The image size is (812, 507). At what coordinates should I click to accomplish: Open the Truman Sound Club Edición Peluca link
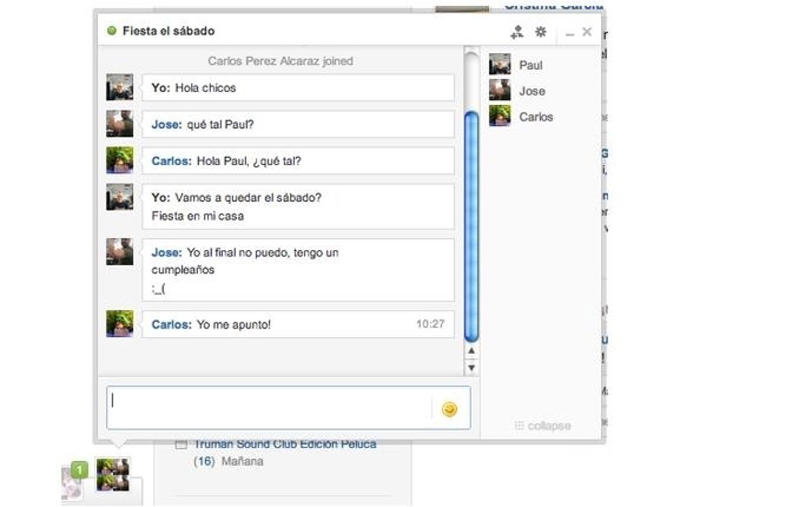coord(285,445)
